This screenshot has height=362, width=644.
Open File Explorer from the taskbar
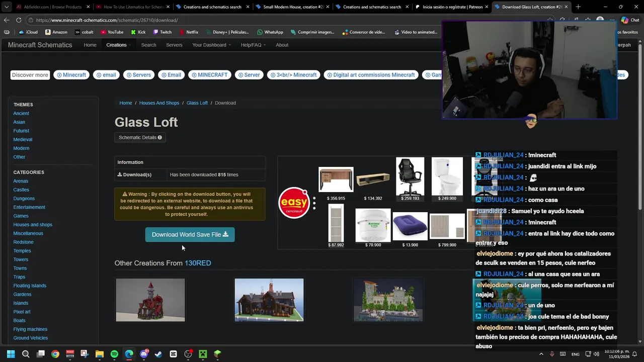tap(100, 354)
